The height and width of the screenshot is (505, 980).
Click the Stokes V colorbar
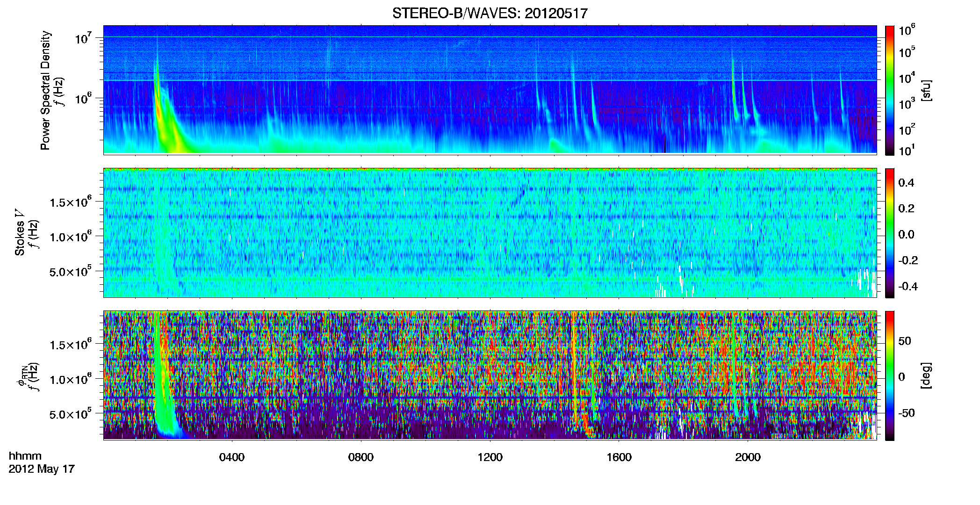tap(890, 233)
